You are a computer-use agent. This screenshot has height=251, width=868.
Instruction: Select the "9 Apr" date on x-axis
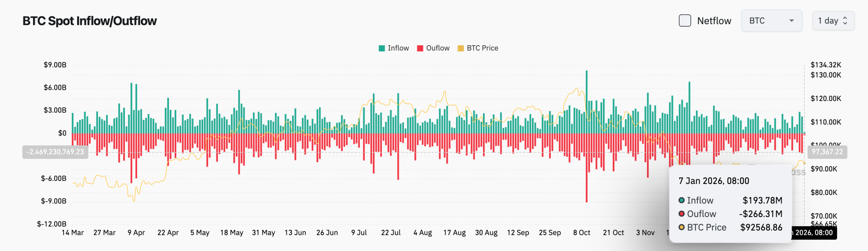coord(136,233)
